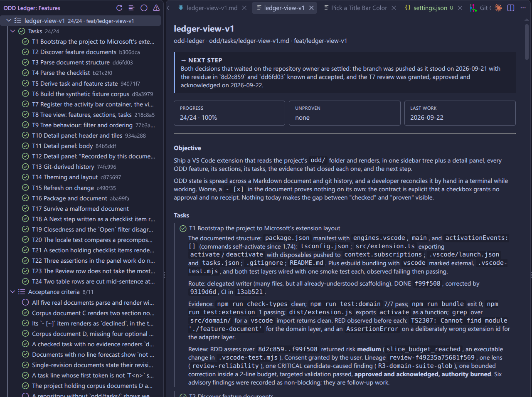This screenshot has height=397, width=532.
Task: Collapse the ledger-view-v1 feature root node
Action: (x=9, y=20)
